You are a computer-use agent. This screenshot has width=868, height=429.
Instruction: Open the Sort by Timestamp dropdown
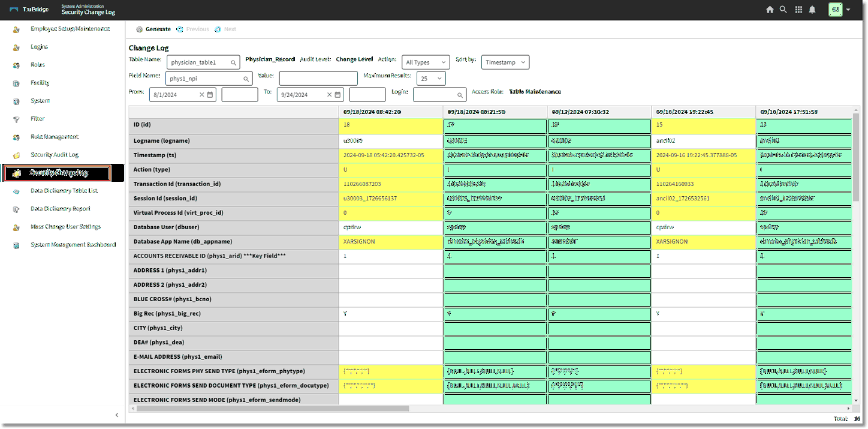click(505, 62)
